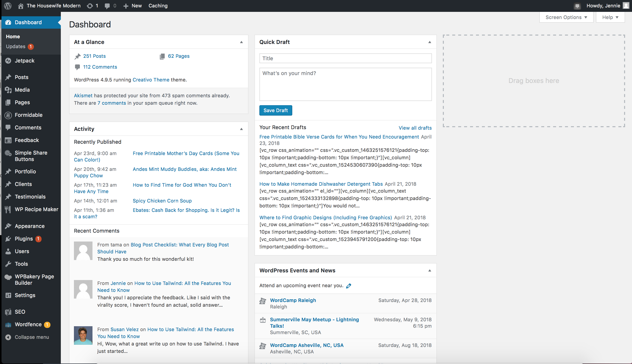The height and width of the screenshot is (364, 632).
Task: Open Blog Post Checklist comment post link
Action: coord(163,248)
